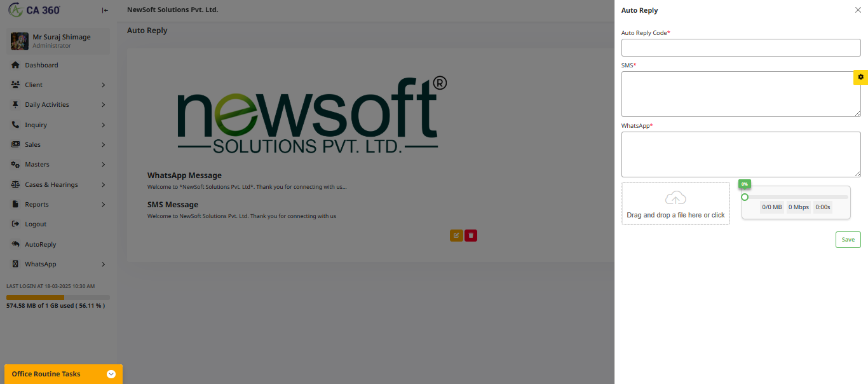Screen dimensions: 868x384
Task: Click inside the SMS text area
Action: tap(741, 94)
